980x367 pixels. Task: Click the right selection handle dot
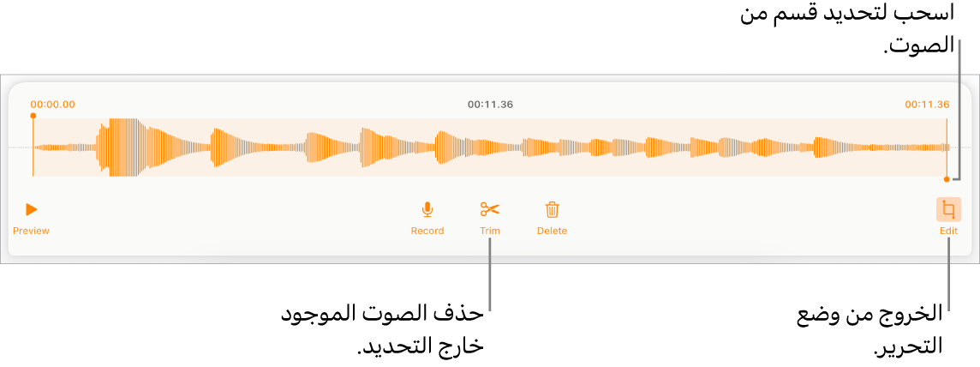(947, 179)
